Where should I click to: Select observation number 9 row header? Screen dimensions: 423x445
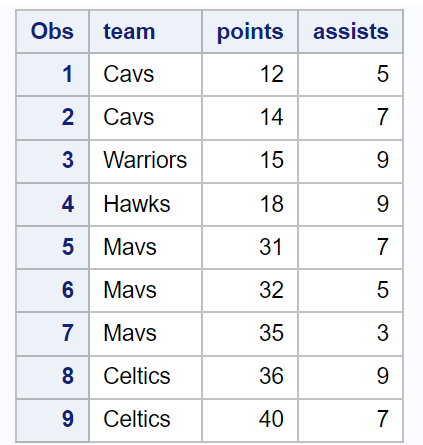click(52, 420)
